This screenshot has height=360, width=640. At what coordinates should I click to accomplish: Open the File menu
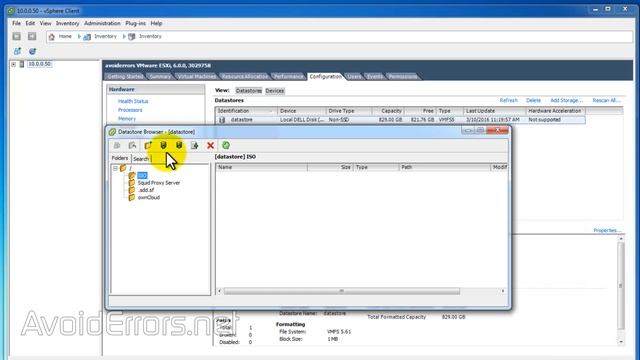16,23
